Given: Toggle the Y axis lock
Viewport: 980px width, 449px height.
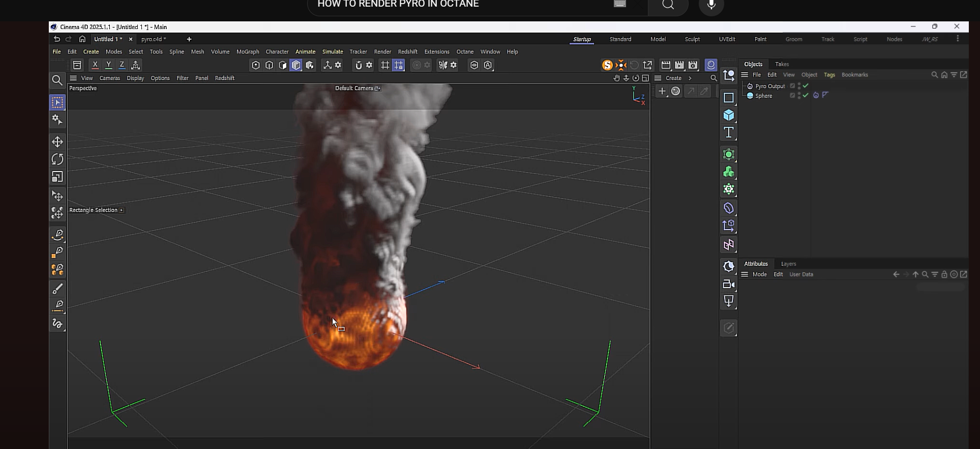Looking at the screenshot, I should click(108, 65).
